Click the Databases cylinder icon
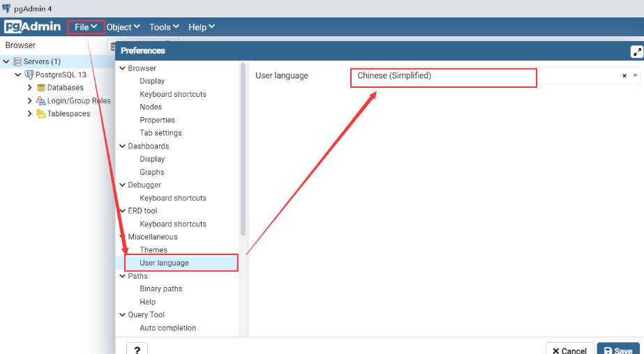This screenshot has width=644, height=354. (x=41, y=88)
